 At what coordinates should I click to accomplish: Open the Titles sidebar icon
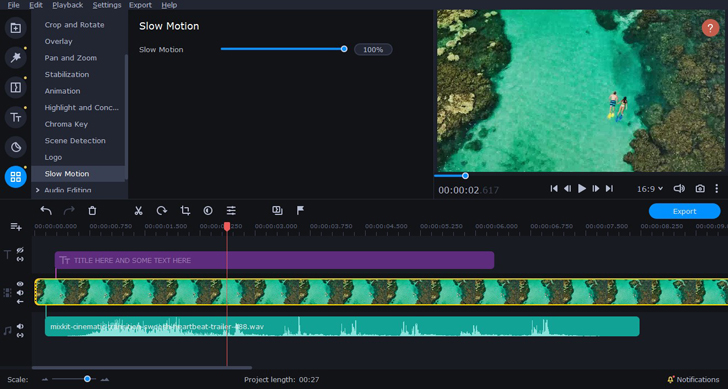pos(15,117)
